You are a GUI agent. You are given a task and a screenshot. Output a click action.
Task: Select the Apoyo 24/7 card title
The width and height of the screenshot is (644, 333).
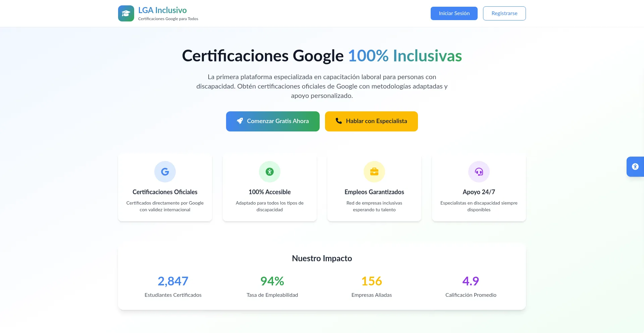click(x=479, y=192)
